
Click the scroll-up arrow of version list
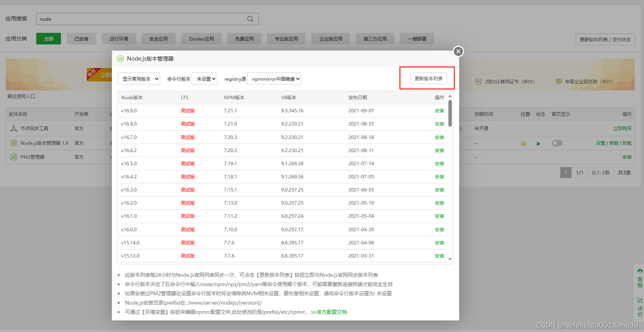[450, 96]
